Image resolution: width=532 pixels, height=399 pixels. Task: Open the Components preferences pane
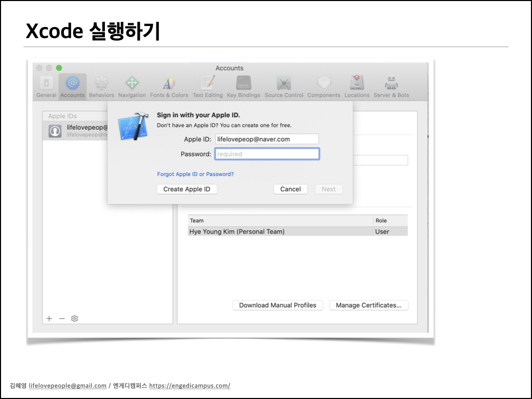click(x=324, y=87)
